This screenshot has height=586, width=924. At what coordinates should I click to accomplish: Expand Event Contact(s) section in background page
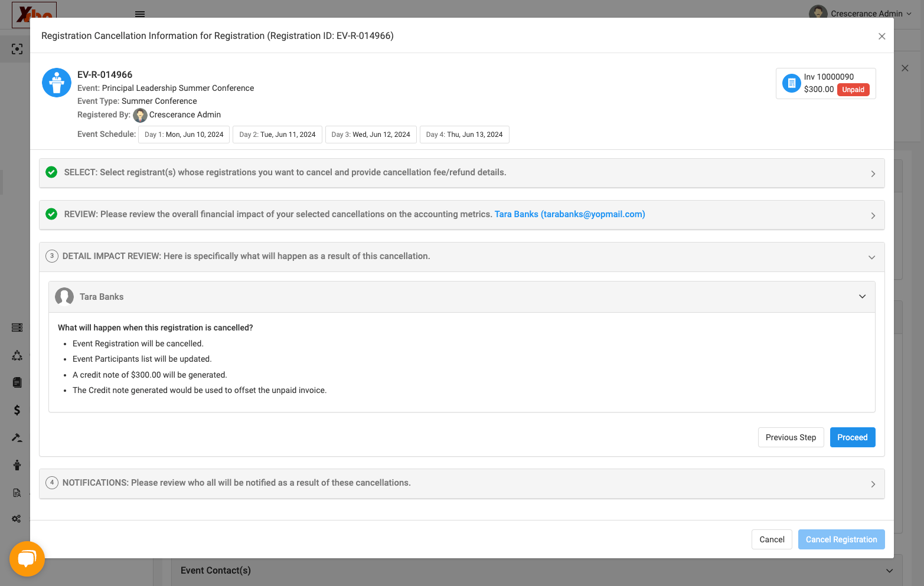pos(889,571)
